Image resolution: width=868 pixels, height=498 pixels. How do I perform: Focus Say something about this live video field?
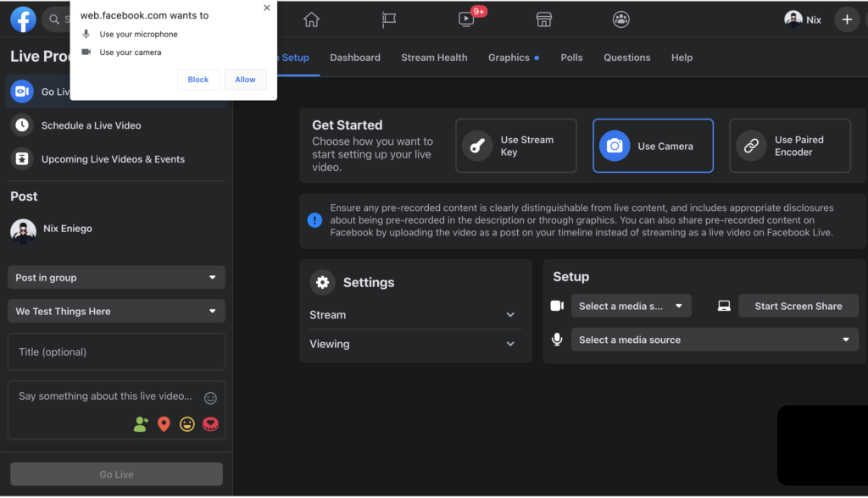105,396
